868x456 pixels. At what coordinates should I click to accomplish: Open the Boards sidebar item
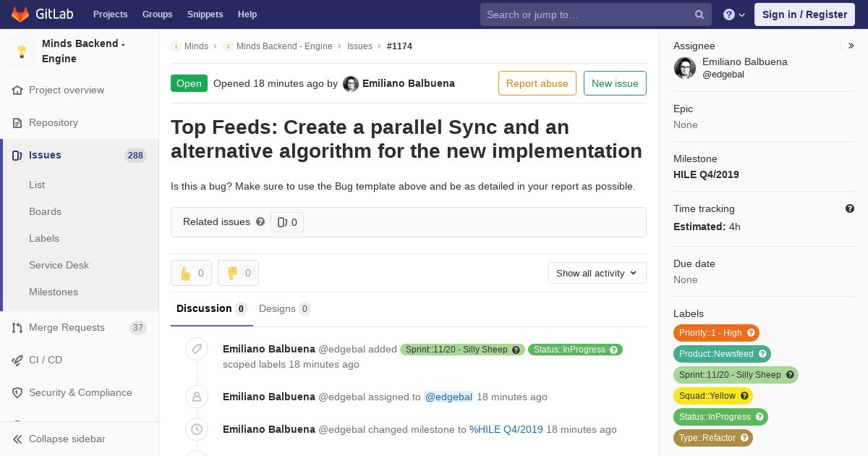click(x=45, y=212)
